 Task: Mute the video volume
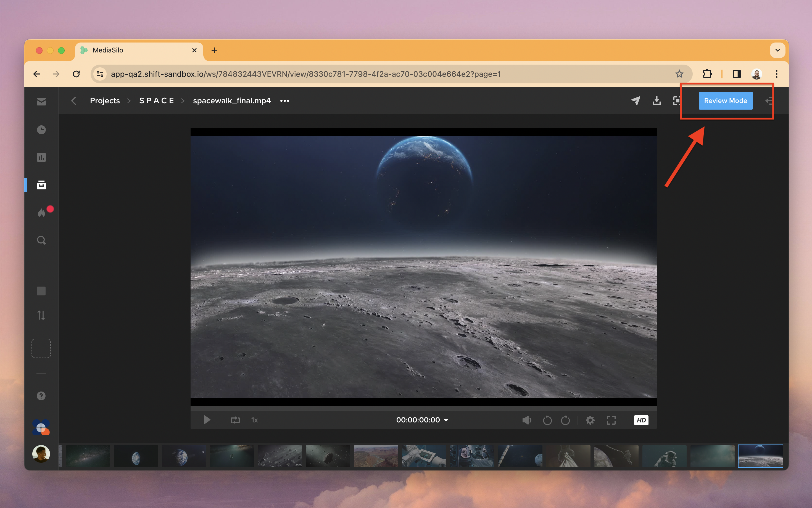(x=526, y=420)
